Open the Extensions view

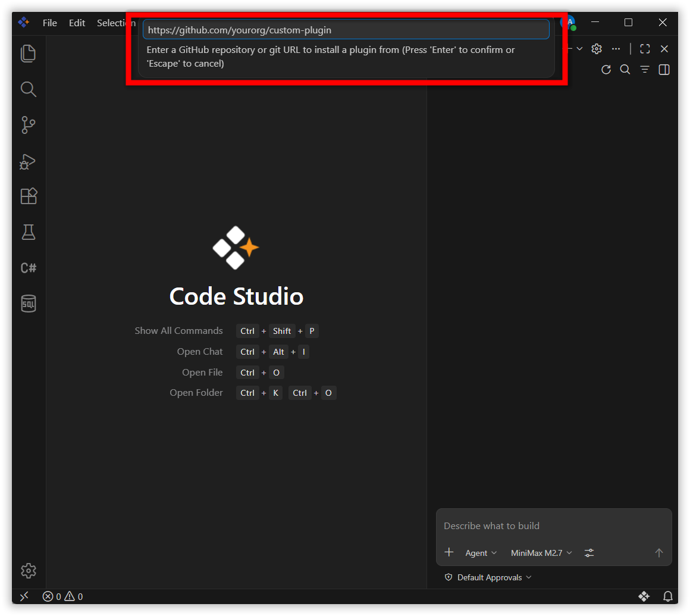pyautogui.click(x=28, y=196)
